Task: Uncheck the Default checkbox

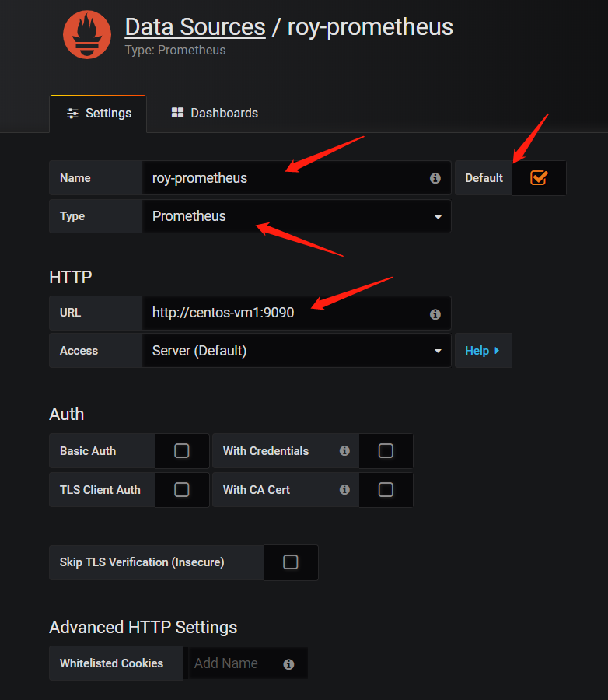Action: (539, 177)
